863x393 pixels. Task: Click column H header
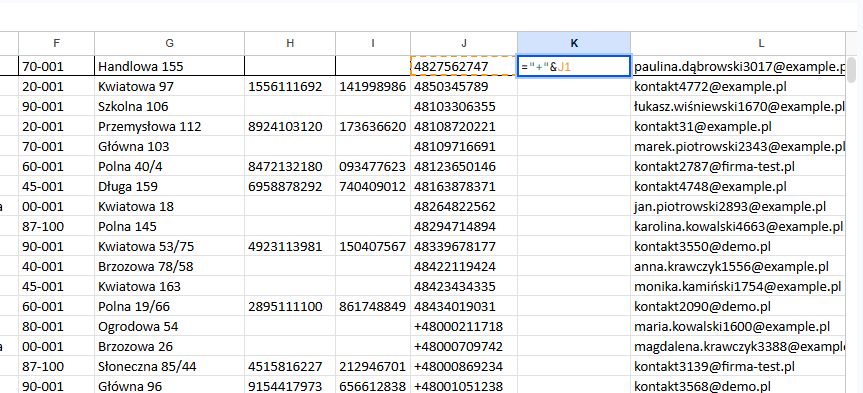290,43
